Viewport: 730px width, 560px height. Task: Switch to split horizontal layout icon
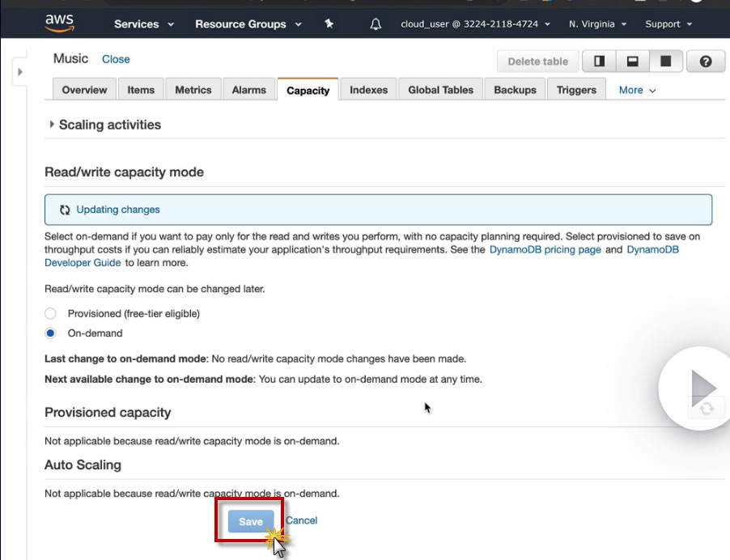tap(632, 62)
